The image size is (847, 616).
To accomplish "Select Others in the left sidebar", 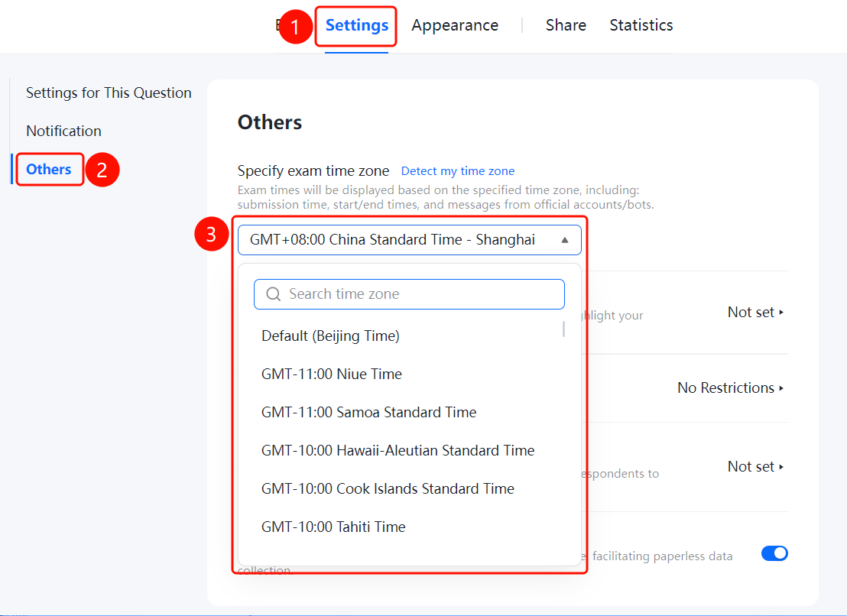I will pos(49,170).
